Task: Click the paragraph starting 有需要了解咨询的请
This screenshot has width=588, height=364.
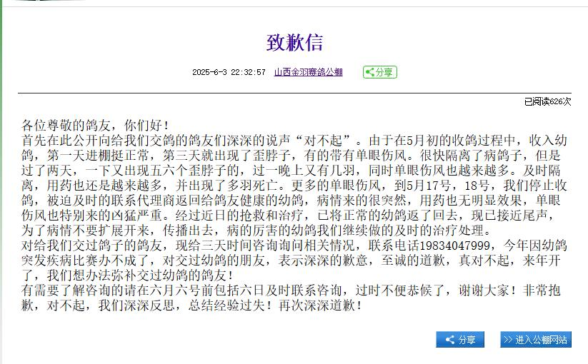Action: 286,298
